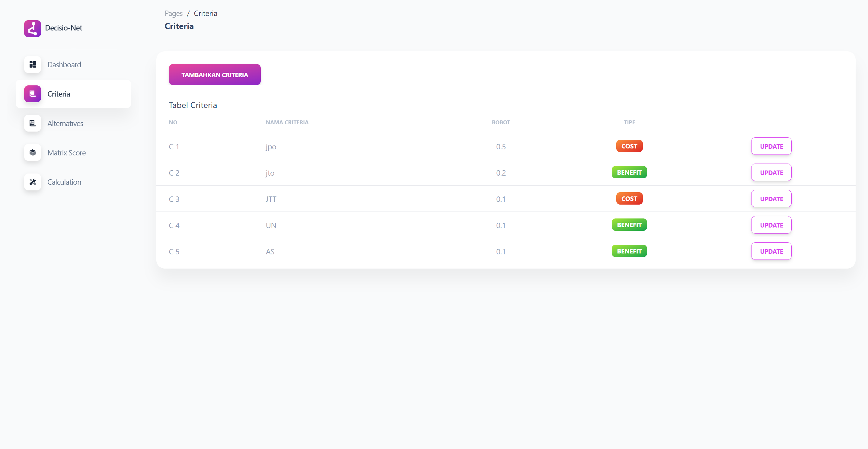Click the Criteria sidebar icon

coord(32,94)
